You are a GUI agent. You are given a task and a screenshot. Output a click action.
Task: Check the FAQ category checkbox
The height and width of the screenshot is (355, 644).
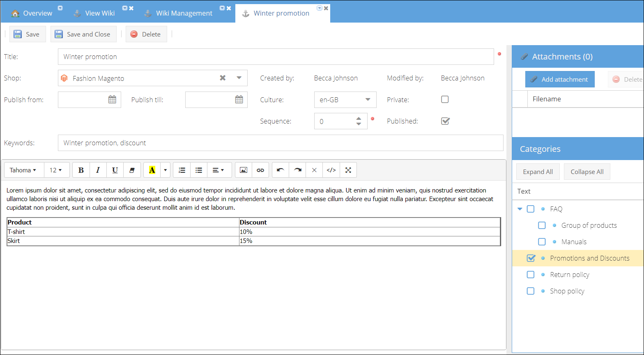coord(531,209)
